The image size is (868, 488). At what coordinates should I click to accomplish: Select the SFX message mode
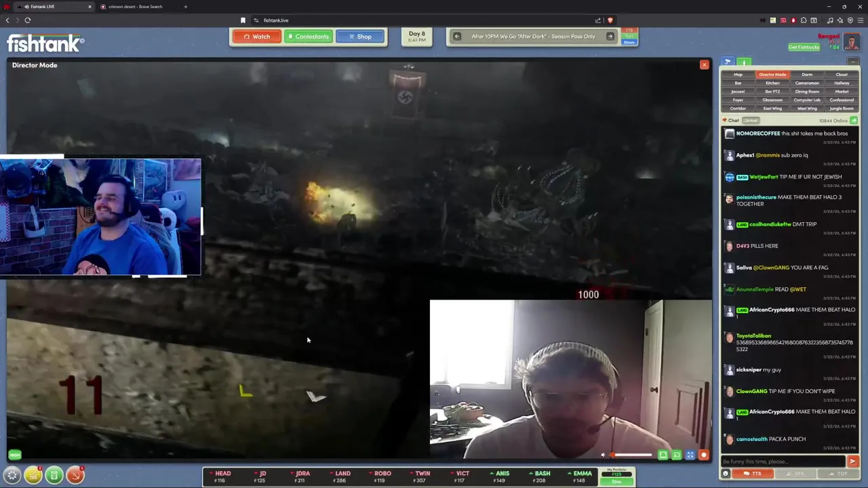795,474
